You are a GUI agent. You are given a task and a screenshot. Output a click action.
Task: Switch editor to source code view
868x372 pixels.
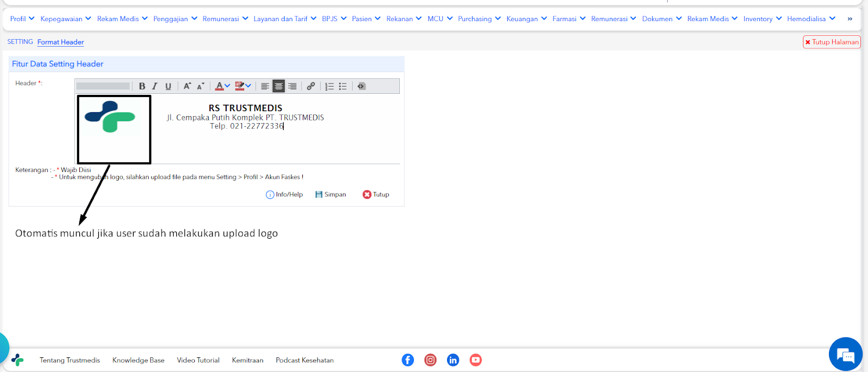click(x=361, y=86)
